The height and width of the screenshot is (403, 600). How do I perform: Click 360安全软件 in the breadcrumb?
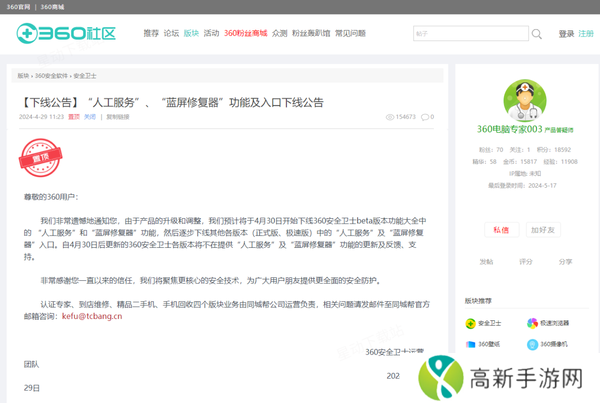(51, 76)
